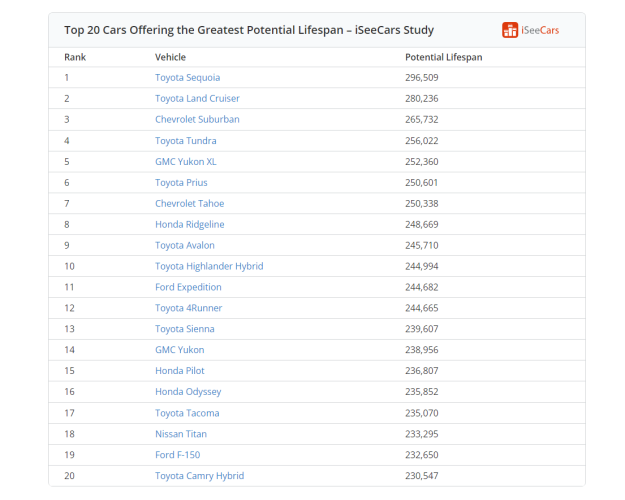This screenshot has width=625, height=500.
Task: Click the Ford F-150 link
Action: [178, 455]
